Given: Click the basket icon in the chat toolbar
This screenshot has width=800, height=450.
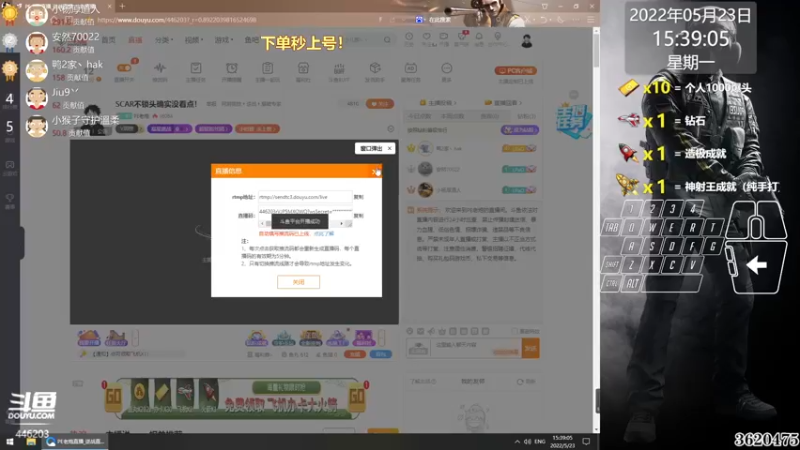Looking at the screenshot, I should coord(442,331).
